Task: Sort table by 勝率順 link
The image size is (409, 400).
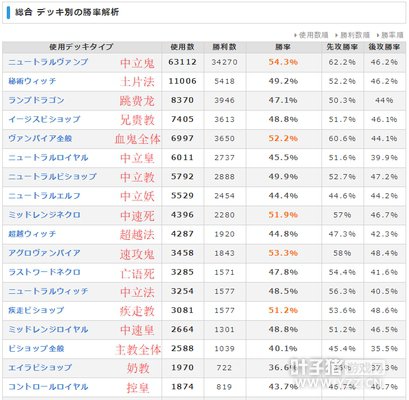Action: 392,35
